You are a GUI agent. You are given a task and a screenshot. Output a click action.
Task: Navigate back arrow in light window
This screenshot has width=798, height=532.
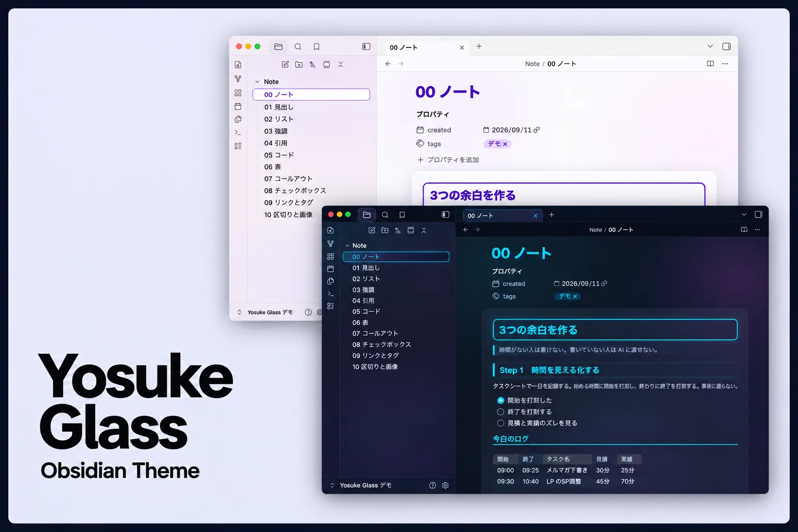[388, 64]
